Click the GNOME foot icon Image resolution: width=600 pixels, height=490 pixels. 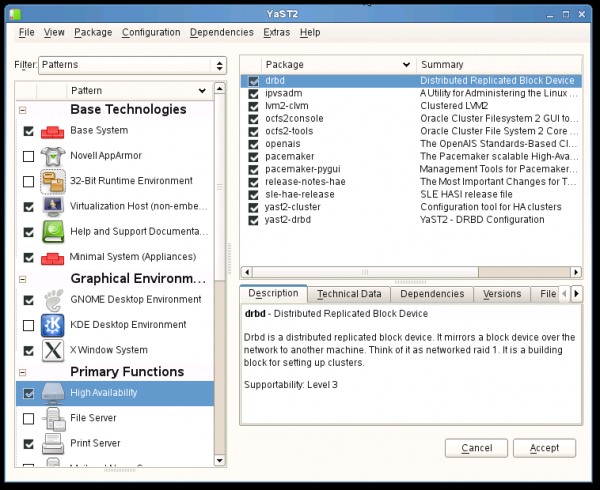pyautogui.click(x=53, y=300)
